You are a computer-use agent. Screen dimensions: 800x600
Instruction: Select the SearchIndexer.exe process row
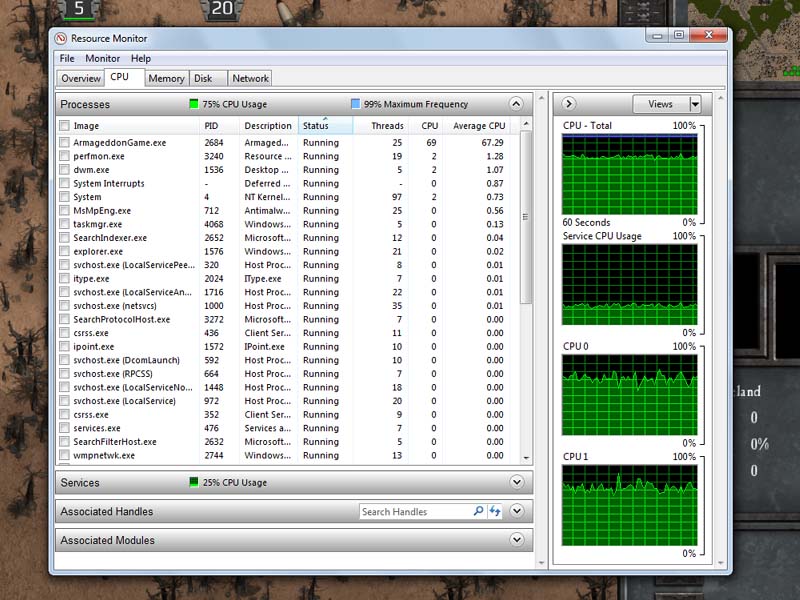[x=288, y=238]
